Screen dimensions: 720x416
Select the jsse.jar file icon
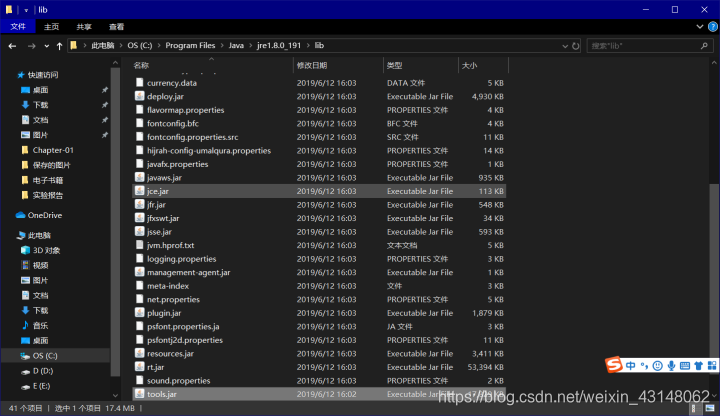140,231
